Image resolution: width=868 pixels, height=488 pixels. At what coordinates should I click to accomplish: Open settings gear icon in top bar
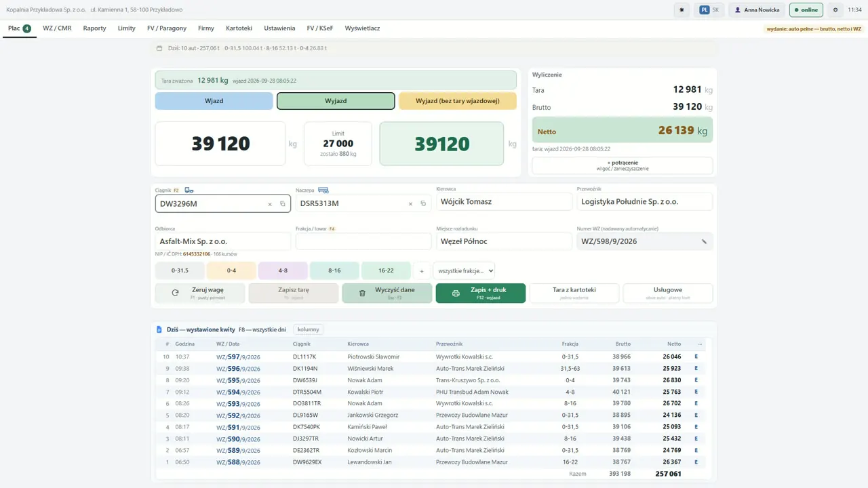(x=835, y=10)
